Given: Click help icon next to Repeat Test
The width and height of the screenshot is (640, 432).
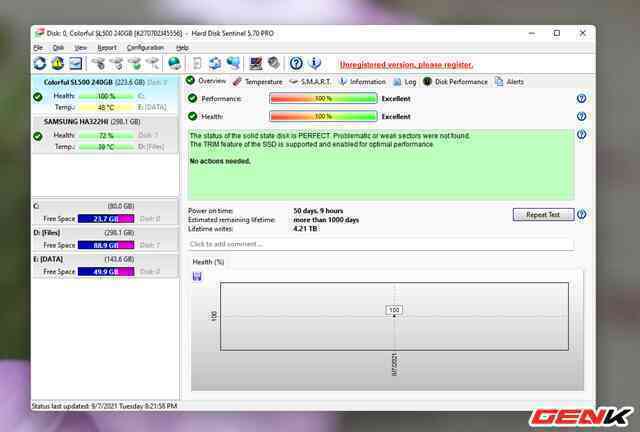Looking at the screenshot, I should pyautogui.click(x=582, y=214).
